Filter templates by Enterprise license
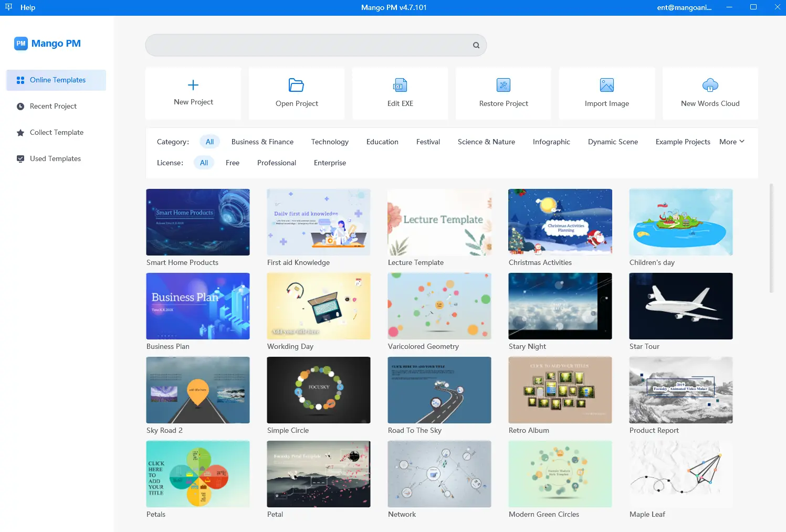This screenshot has height=532, width=786. [x=330, y=163]
